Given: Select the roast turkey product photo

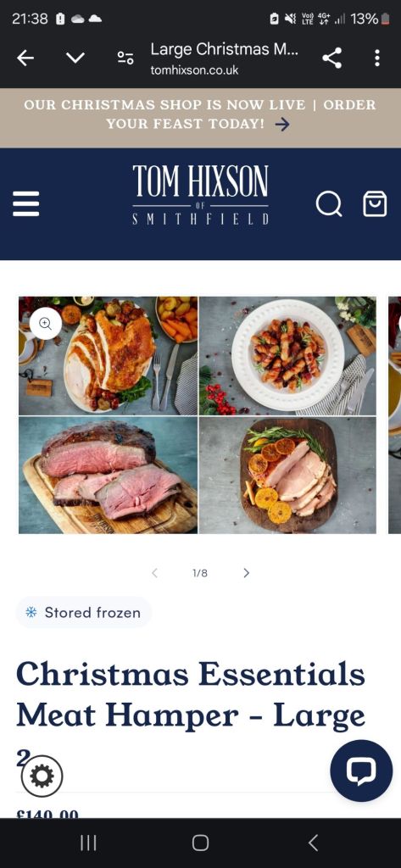Looking at the screenshot, I should [108, 356].
